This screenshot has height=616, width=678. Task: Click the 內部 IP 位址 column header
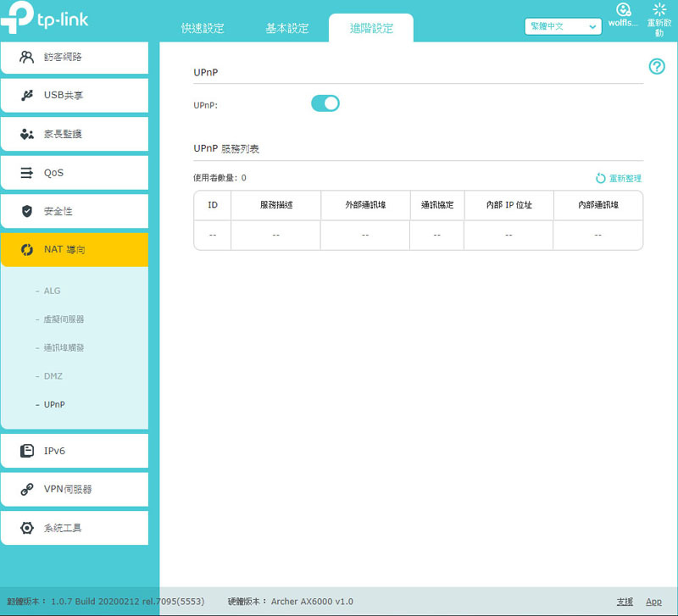(509, 205)
